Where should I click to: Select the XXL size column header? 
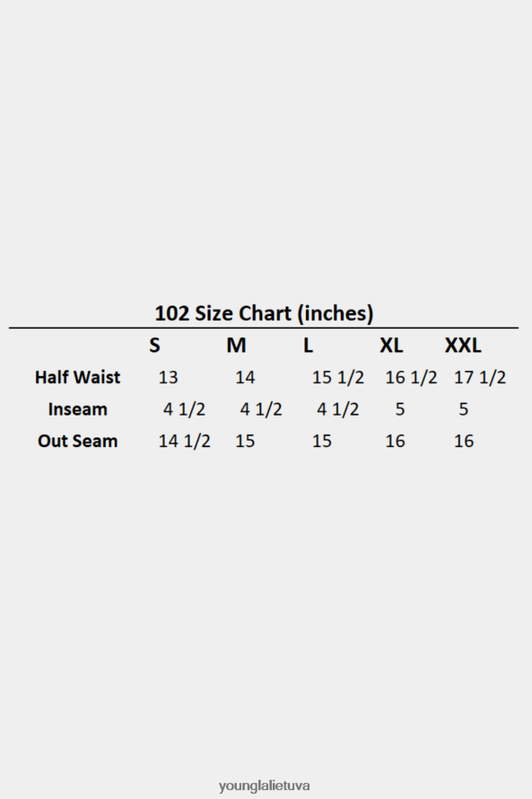[463, 346]
